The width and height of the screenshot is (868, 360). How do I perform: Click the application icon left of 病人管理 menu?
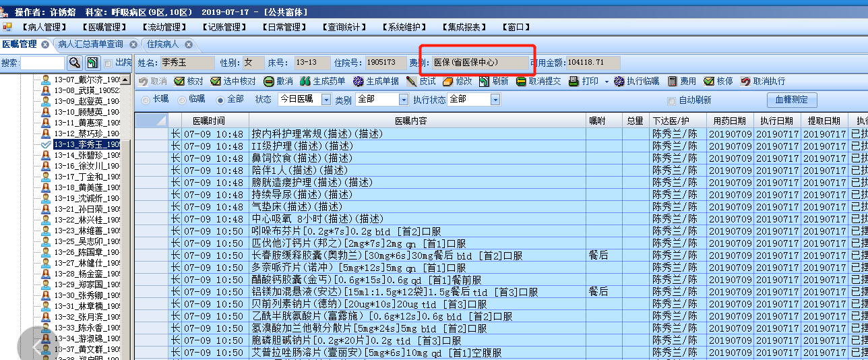7,27
